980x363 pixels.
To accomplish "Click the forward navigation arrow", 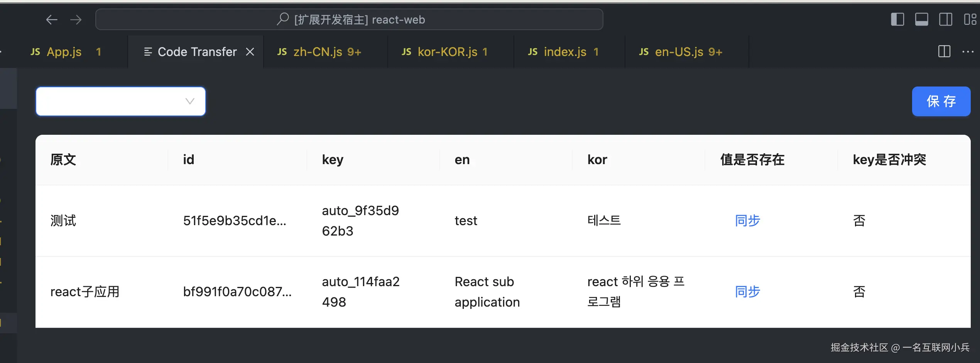I will 76,19.
